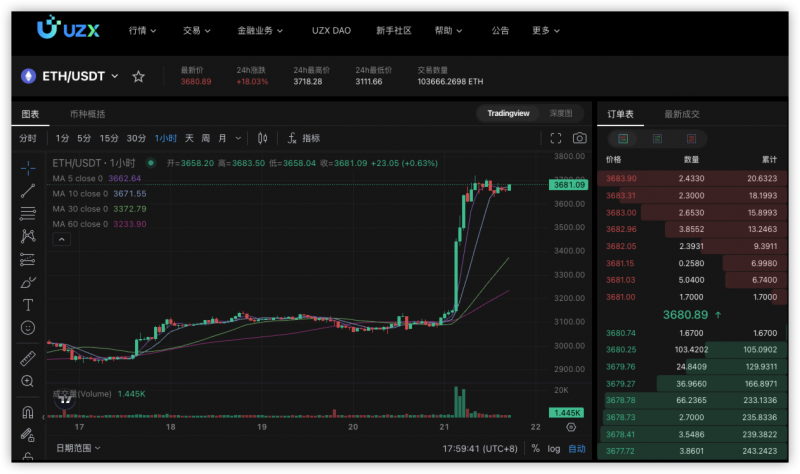This screenshot has height=474, width=800.
Task: Click the MA 5 close indicator legend
Action: click(96, 178)
